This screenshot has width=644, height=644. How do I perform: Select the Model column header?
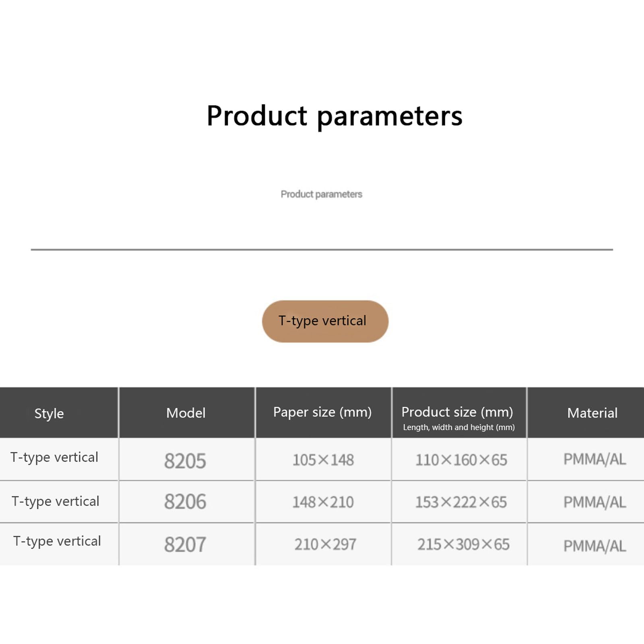click(187, 413)
